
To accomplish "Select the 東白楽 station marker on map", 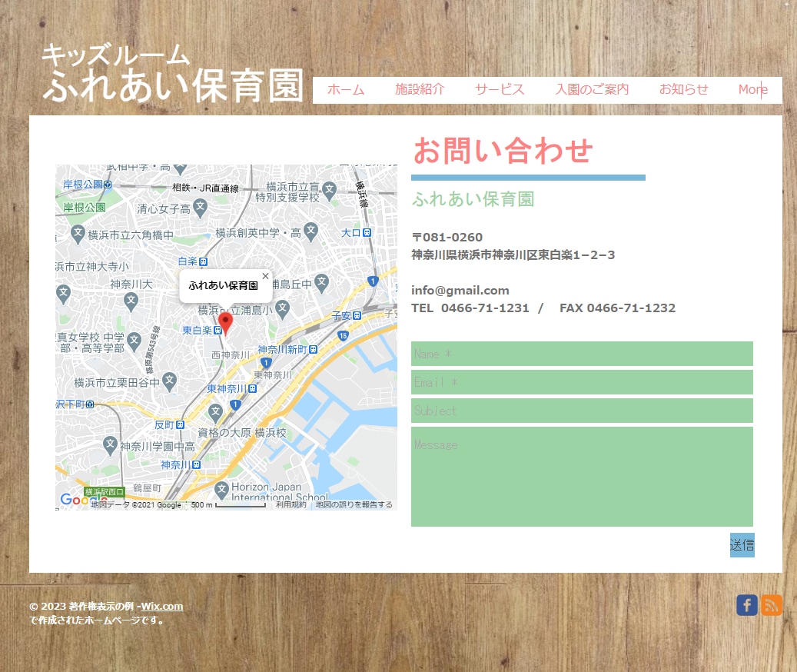I will (218, 331).
